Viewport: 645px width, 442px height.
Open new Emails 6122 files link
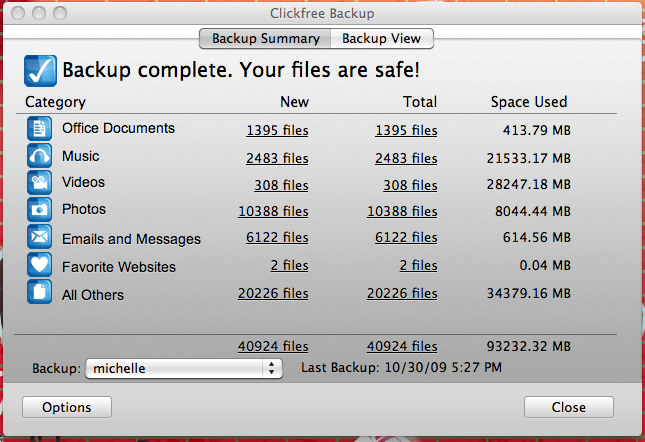(276, 238)
